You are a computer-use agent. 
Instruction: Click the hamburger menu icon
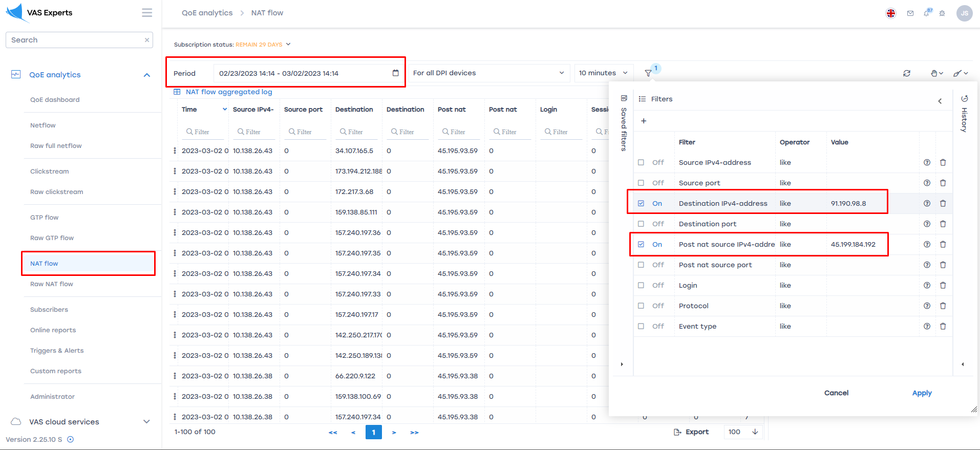pos(147,13)
